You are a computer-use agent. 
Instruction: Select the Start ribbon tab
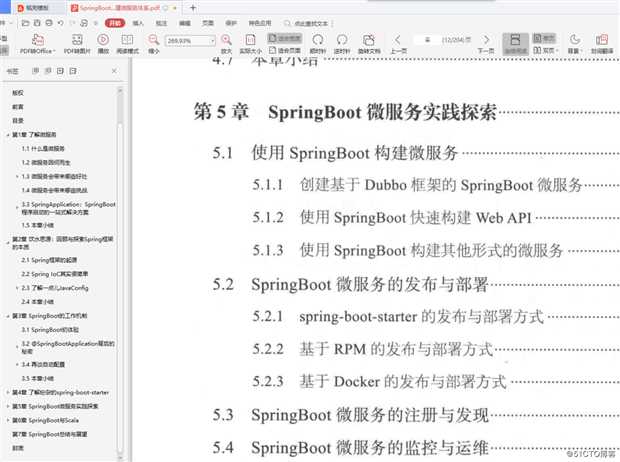pyautogui.click(x=115, y=23)
